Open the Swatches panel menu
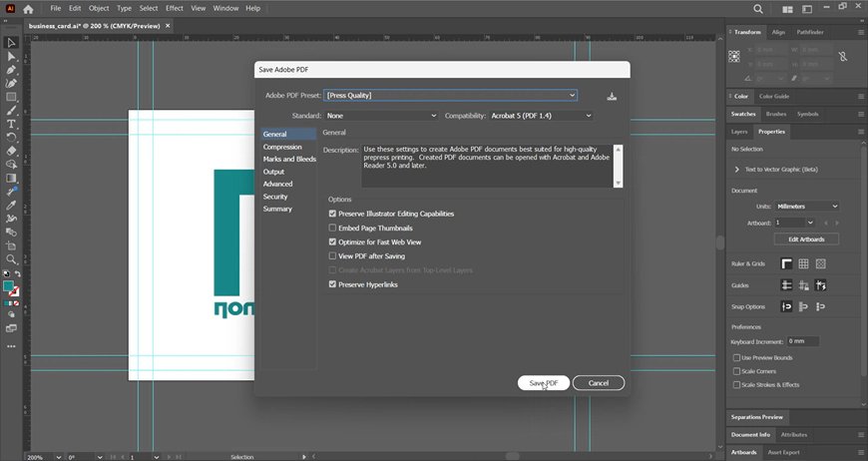This screenshot has height=461, width=868. (861, 114)
